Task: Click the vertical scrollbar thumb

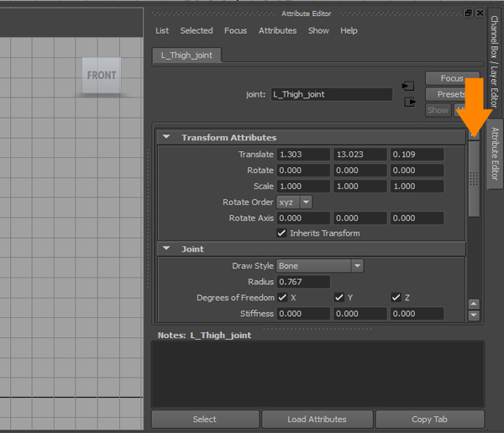Action: coord(474,179)
